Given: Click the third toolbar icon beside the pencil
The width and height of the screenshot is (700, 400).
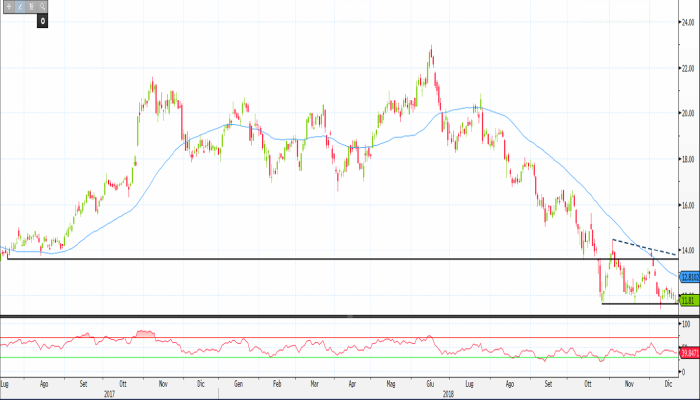Looking at the screenshot, I should coord(31,6).
